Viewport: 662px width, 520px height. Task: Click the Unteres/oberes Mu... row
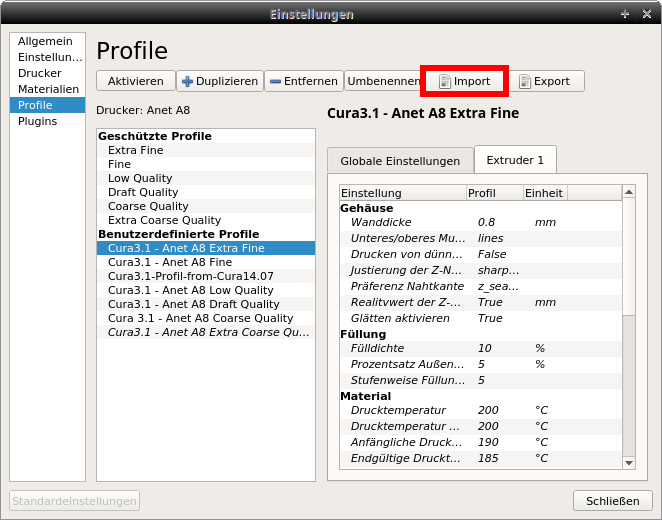pos(480,238)
